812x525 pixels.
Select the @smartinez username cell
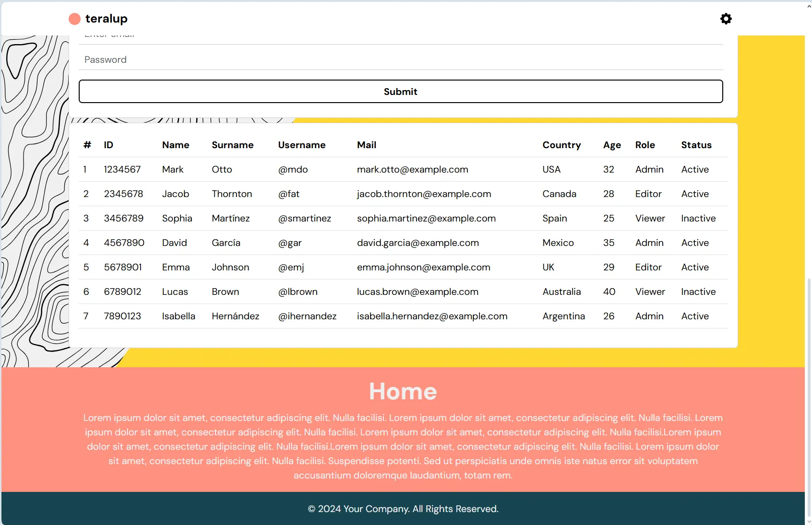tap(305, 218)
